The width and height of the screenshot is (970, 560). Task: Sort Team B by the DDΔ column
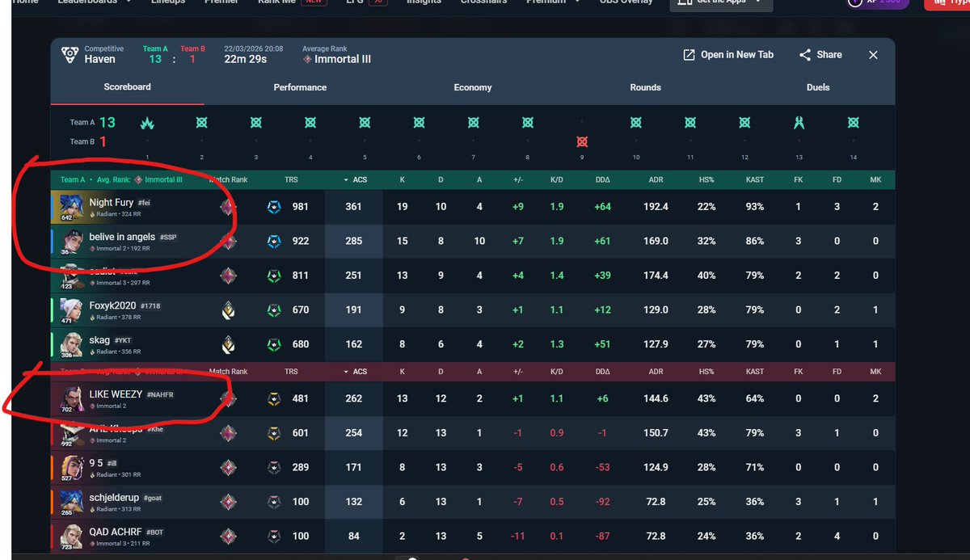(x=601, y=372)
